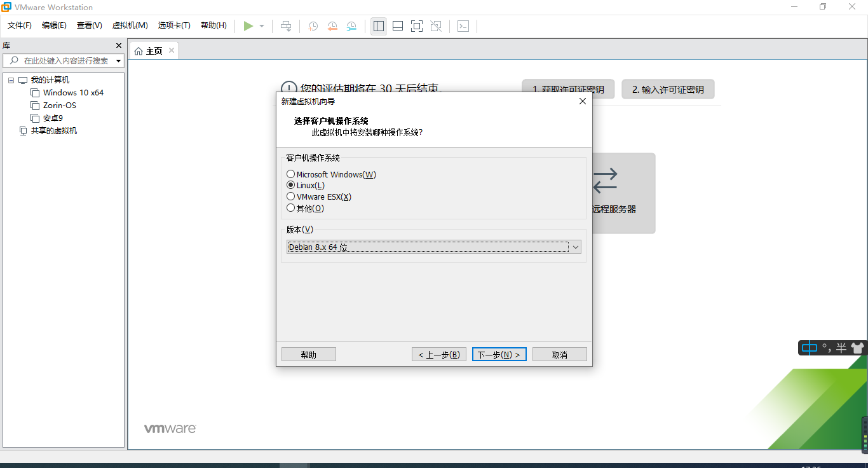Open the 帮助(H) menu
Screen dimensions: 868x468
pos(214,25)
